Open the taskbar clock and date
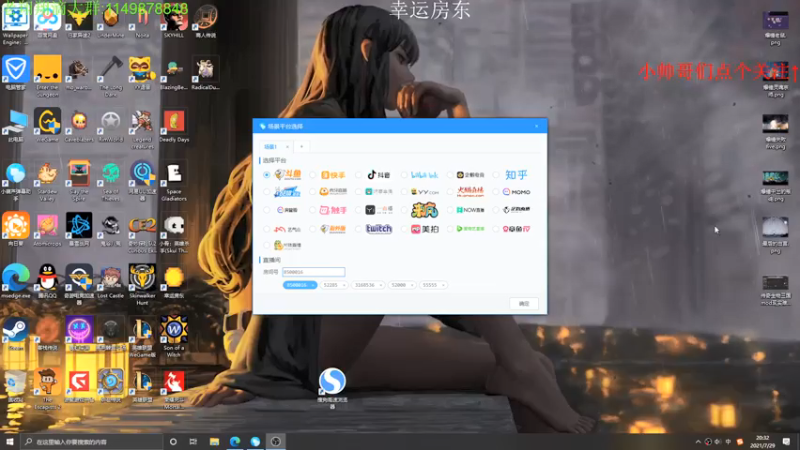Viewport: 800px width, 450px height. (x=762, y=441)
